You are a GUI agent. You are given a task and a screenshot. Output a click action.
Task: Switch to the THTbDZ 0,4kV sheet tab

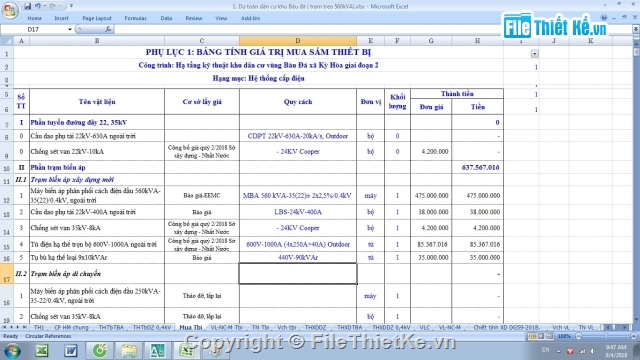pyautogui.click(x=152, y=327)
